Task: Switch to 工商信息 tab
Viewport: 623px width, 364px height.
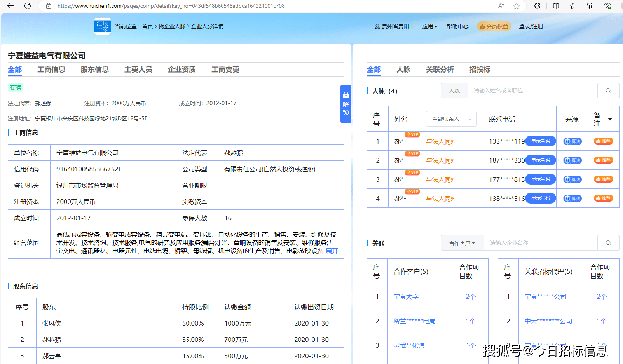Action: (x=51, y=70)
